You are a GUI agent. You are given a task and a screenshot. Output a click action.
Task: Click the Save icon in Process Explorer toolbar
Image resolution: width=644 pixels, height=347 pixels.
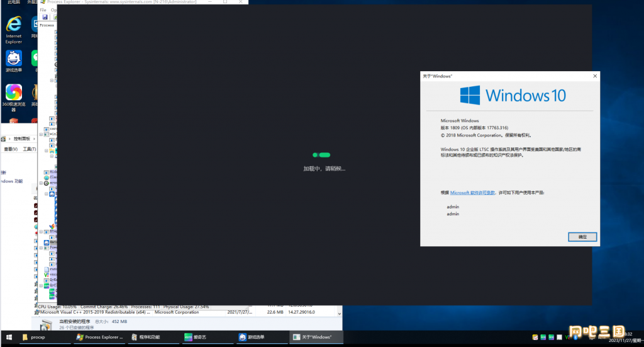[45, 17]
